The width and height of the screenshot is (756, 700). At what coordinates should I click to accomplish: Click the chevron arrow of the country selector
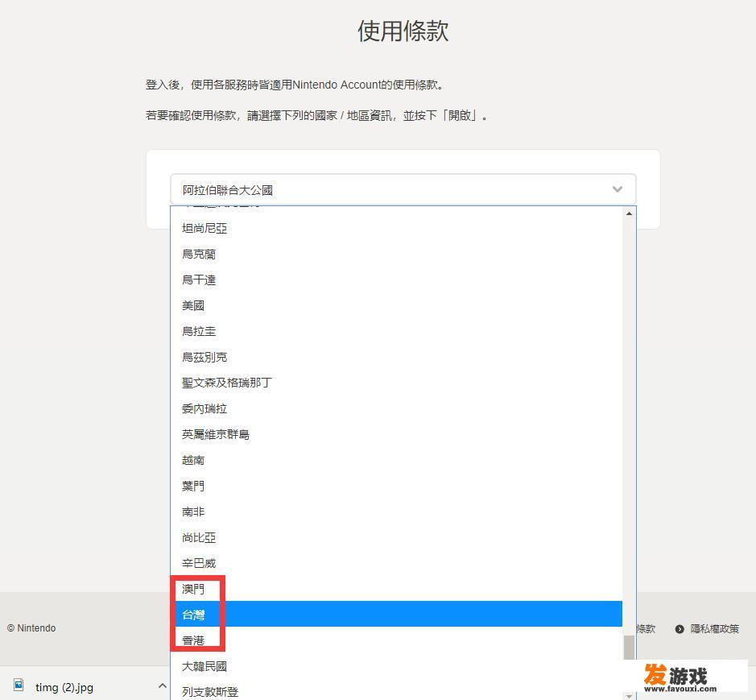pos(618,189)
